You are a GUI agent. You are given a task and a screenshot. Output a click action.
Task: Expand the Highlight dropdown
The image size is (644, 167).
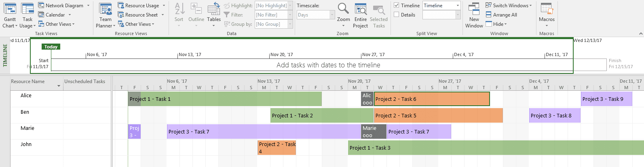coord(290,6)
